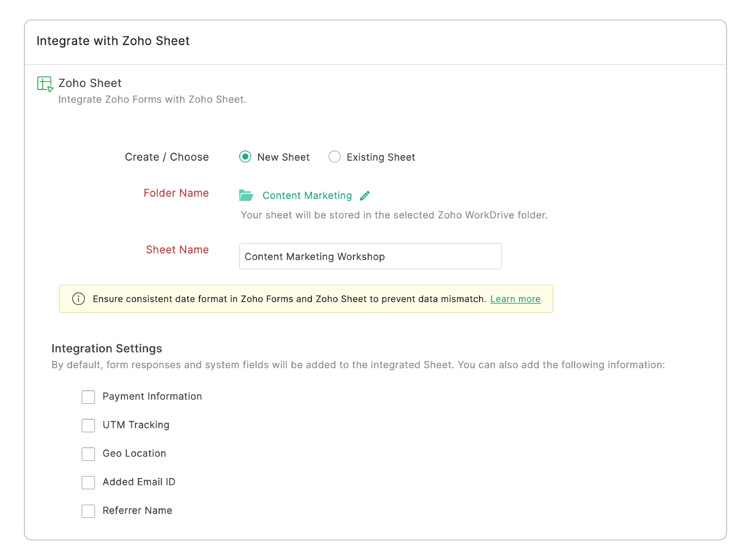This screenshot has width=751, height=560.
Task: Click the pencil edit icon beside Content Marketing
Action: point(364,196)
